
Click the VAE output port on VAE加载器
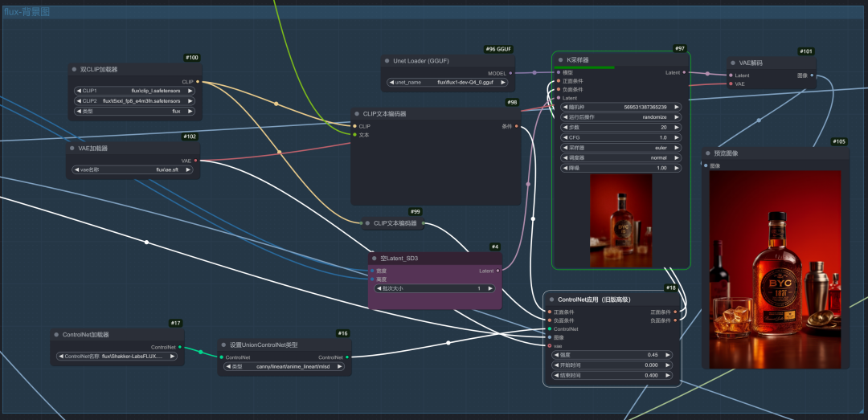(x=195, y=161)
